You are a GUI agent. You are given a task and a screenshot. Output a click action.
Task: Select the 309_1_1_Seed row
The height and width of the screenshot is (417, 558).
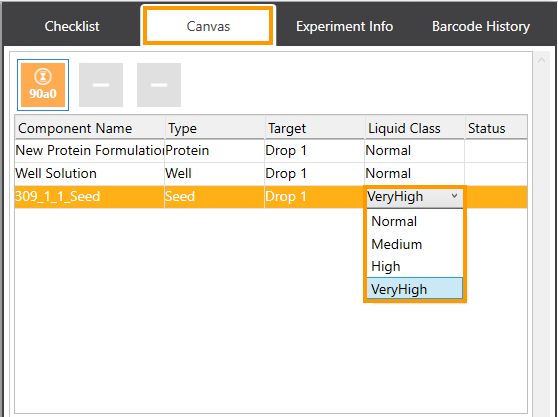tap(271, 196)
